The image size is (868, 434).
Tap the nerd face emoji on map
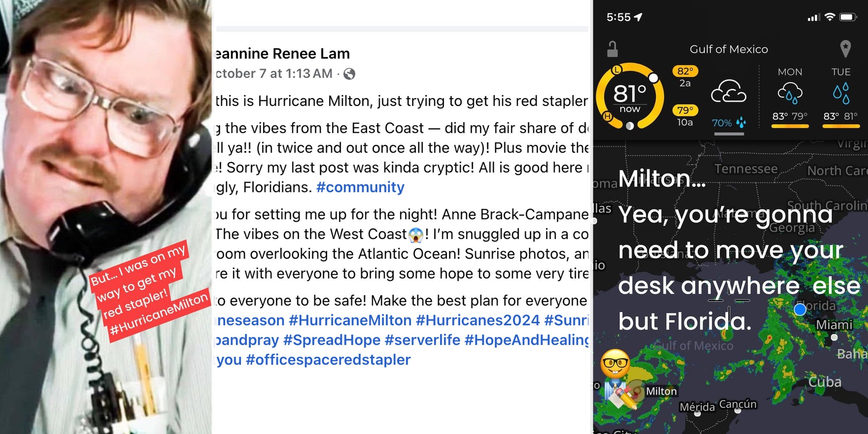pos(615,364)
